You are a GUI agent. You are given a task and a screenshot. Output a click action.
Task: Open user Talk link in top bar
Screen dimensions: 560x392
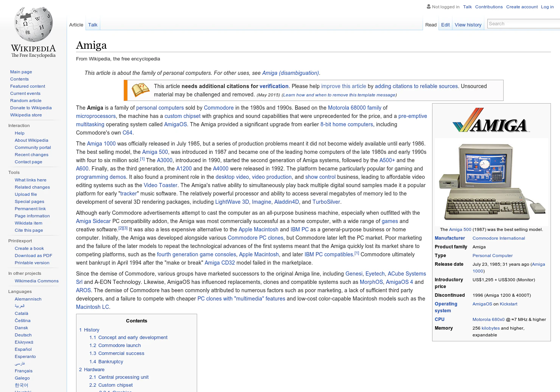tap(467, 7)
